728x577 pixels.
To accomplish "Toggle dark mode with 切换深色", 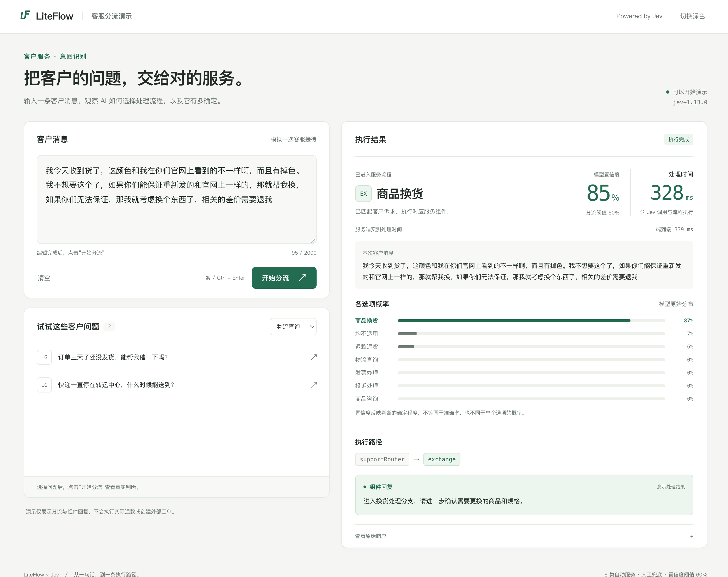I will (692, 16).
